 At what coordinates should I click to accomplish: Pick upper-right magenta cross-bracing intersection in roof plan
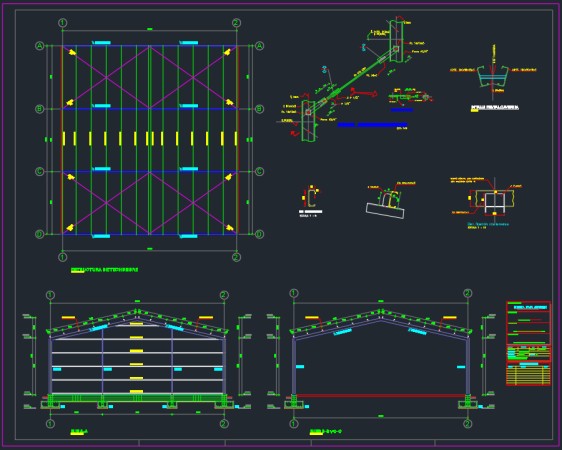pyautogui.click(x=193, y=77)
